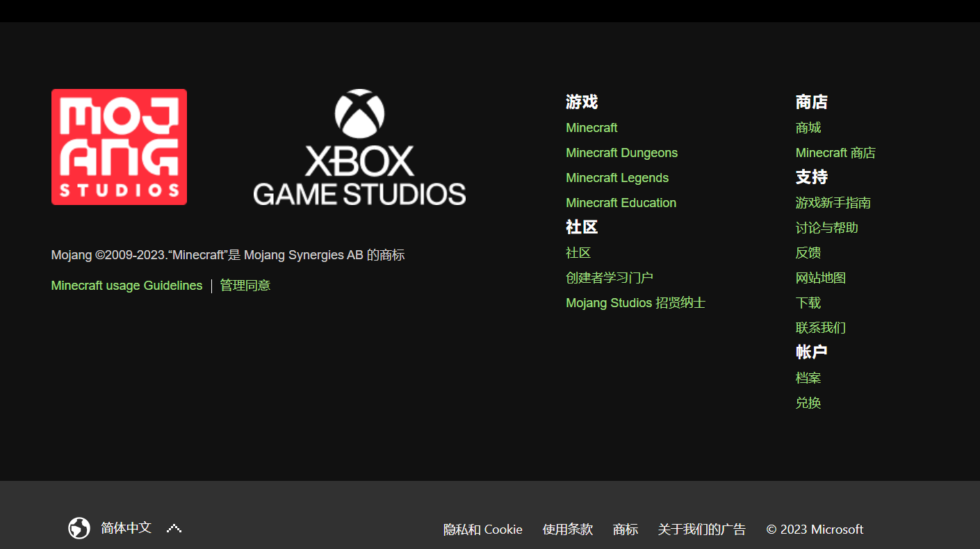Open 创建者学习门户 link
Image resolution: width=980 pixels, height=549 pixels.
click(x=610, y=278)
